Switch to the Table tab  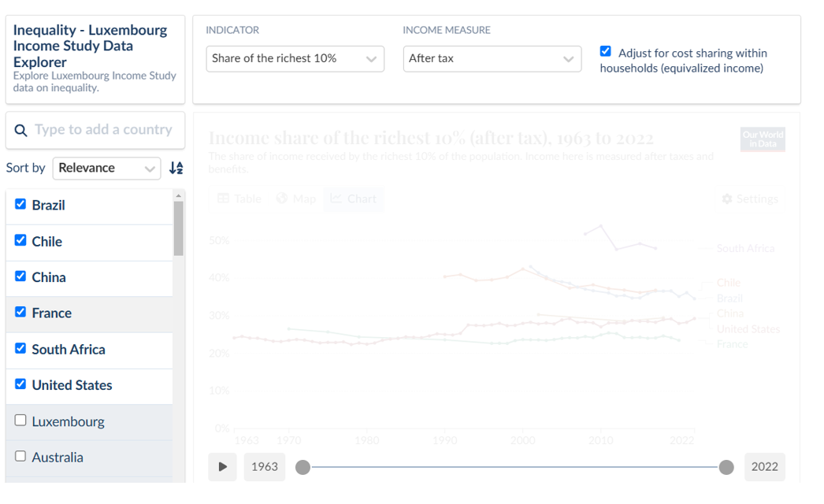[239, 199]
